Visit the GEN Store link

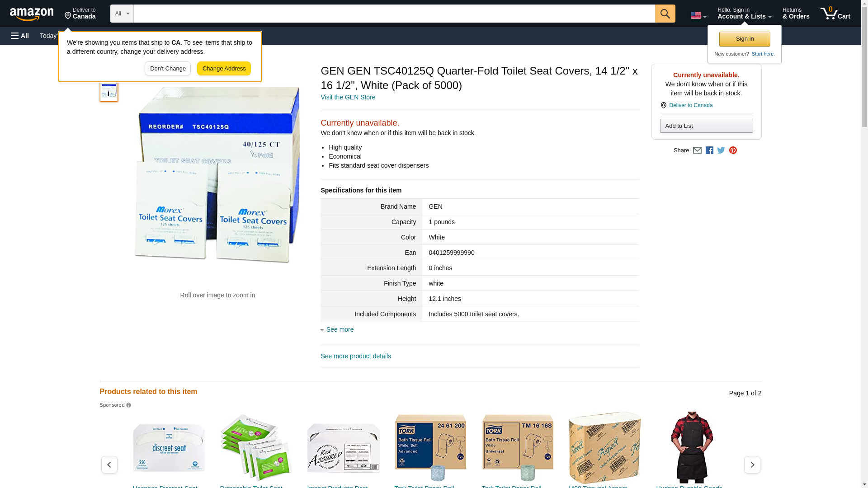coord(348,97)
